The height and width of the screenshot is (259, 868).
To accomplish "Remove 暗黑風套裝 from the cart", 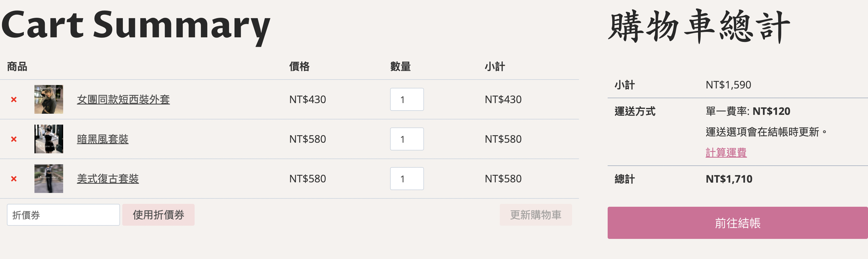I will [x=14, y=139].
